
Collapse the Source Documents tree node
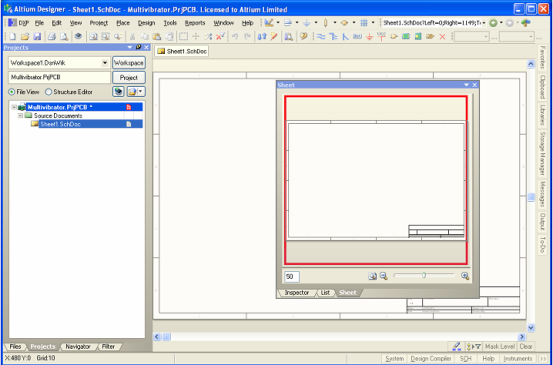[20, 116]
